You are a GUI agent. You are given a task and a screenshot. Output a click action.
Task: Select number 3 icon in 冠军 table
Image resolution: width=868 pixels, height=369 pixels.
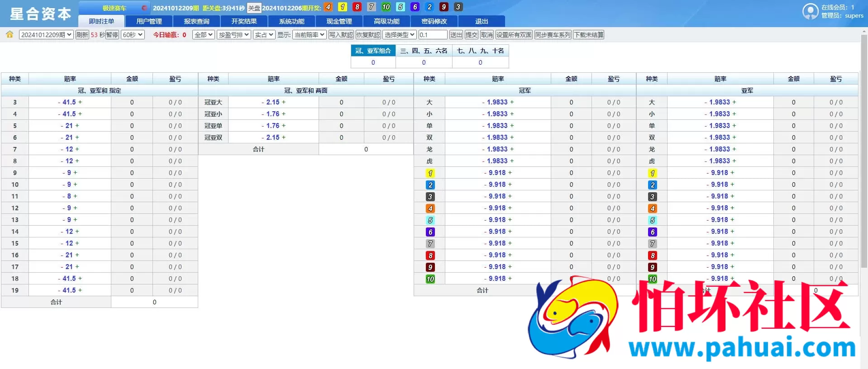[430, 197]
